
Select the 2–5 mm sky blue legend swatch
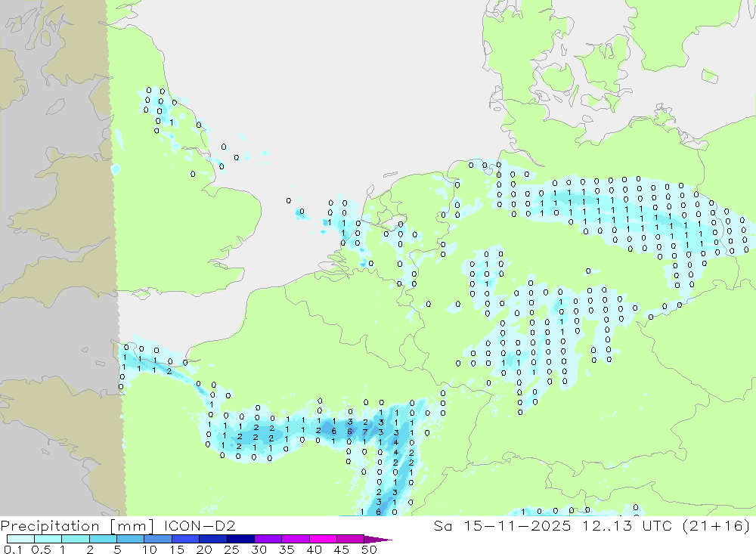103,539
